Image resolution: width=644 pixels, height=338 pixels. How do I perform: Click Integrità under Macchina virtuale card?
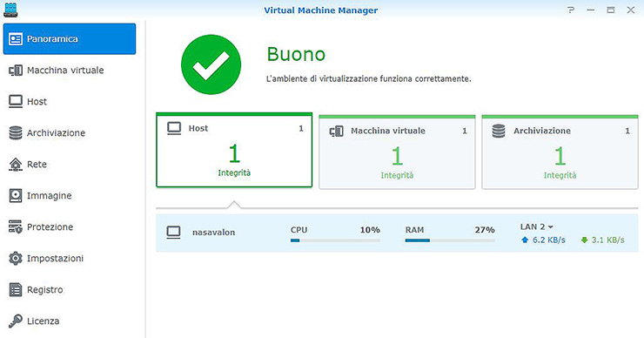pyautogui.click(x=397, y=175)
